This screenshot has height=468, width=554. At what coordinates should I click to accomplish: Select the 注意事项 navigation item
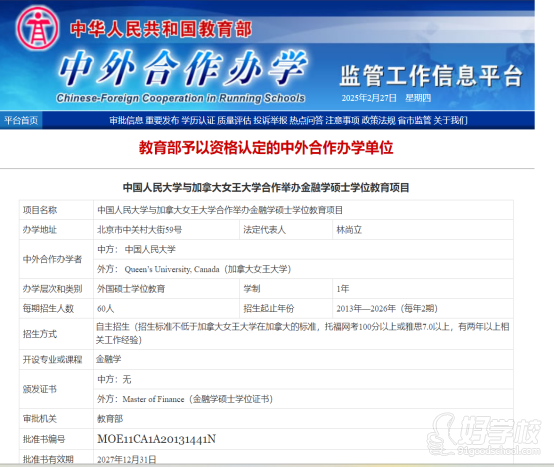tap(342, 120)
